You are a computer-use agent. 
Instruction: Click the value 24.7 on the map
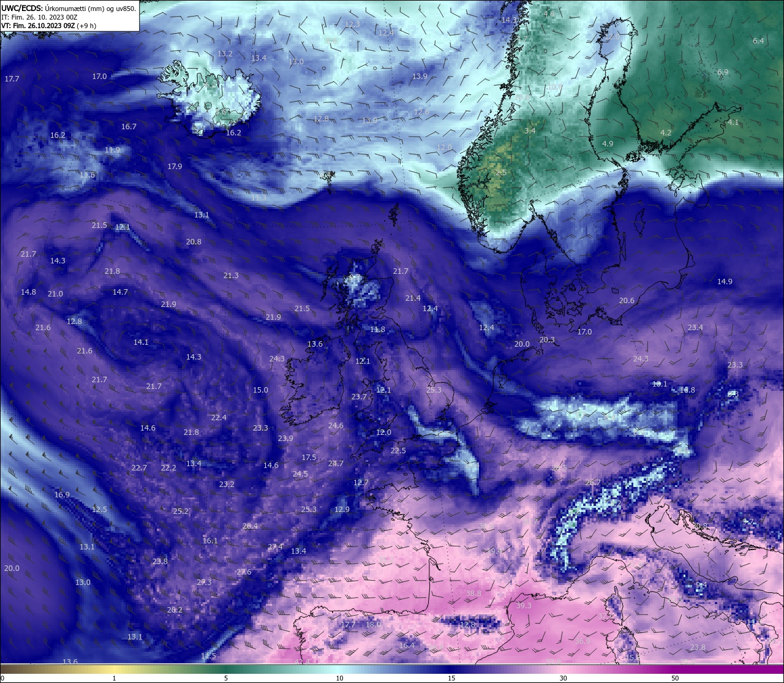[336, 464]
